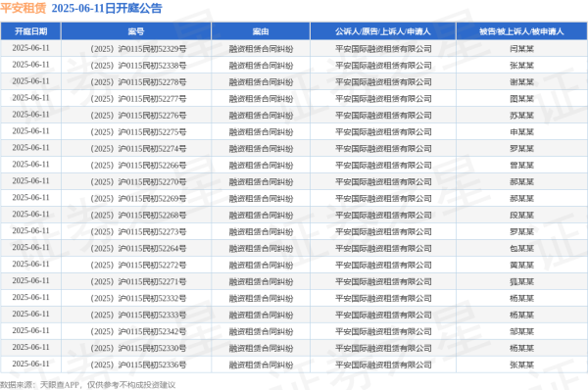Click the 2025-06-11 date in case 52336 row
The height and width of the screenshot is (390, 588).
[x=30, y=364]
